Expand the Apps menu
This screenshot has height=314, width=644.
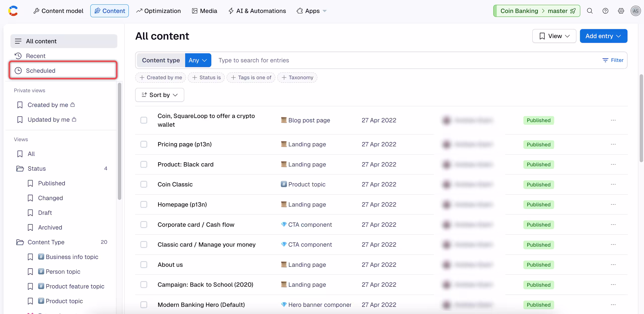312,11
